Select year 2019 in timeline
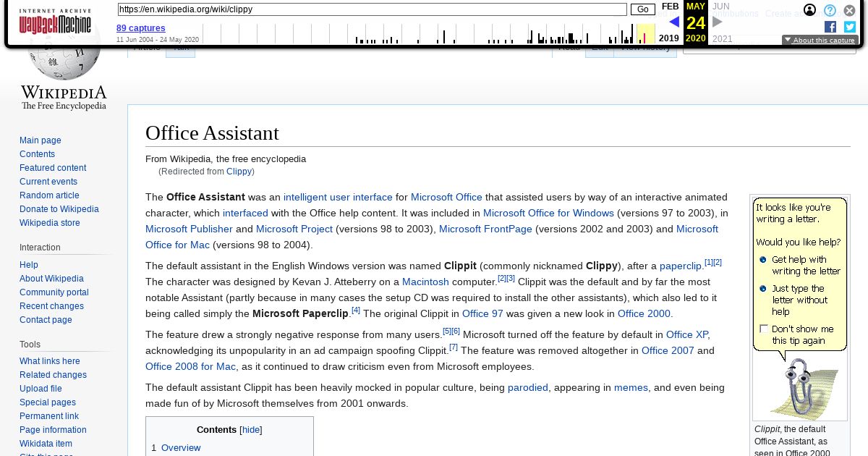 click(669, 38)
